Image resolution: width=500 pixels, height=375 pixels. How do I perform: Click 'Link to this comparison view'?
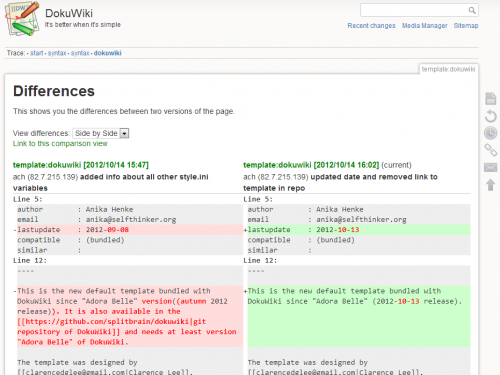tap(60, 144)
